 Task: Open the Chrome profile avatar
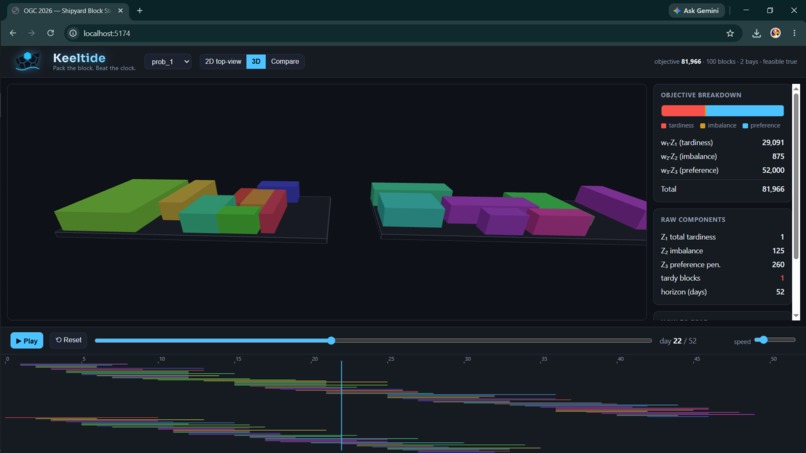tap(775, 33)
